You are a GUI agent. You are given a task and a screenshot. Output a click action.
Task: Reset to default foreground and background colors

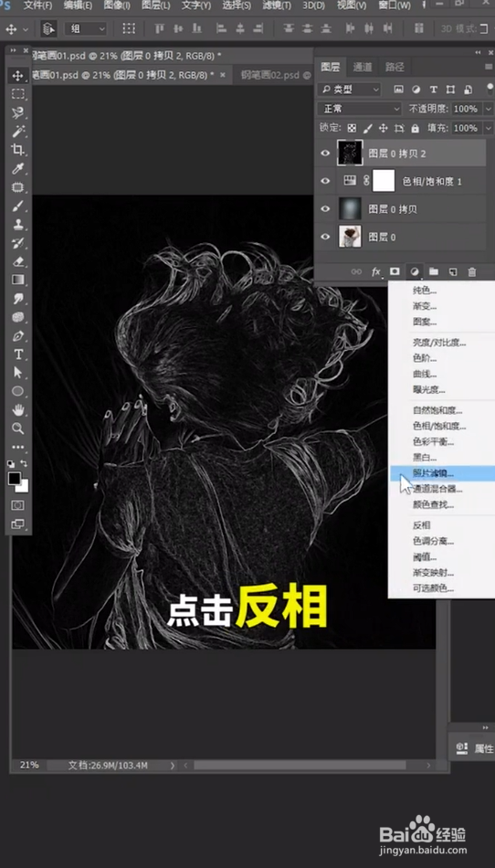pos(11,463)
